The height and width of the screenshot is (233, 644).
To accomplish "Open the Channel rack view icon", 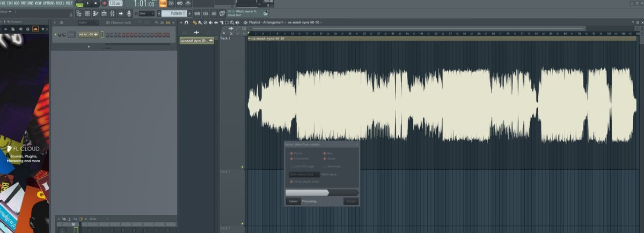I will click(87, 13).
